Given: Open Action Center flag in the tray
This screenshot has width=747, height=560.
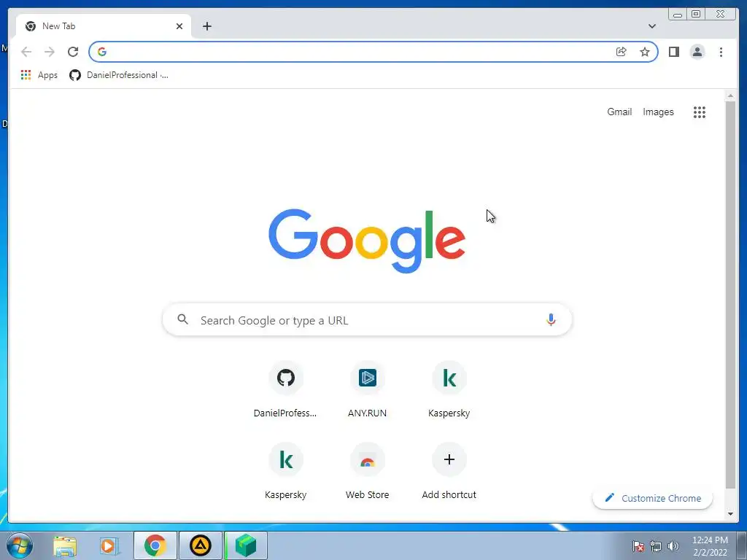Looking at the screenshot, I should point(638,546).
